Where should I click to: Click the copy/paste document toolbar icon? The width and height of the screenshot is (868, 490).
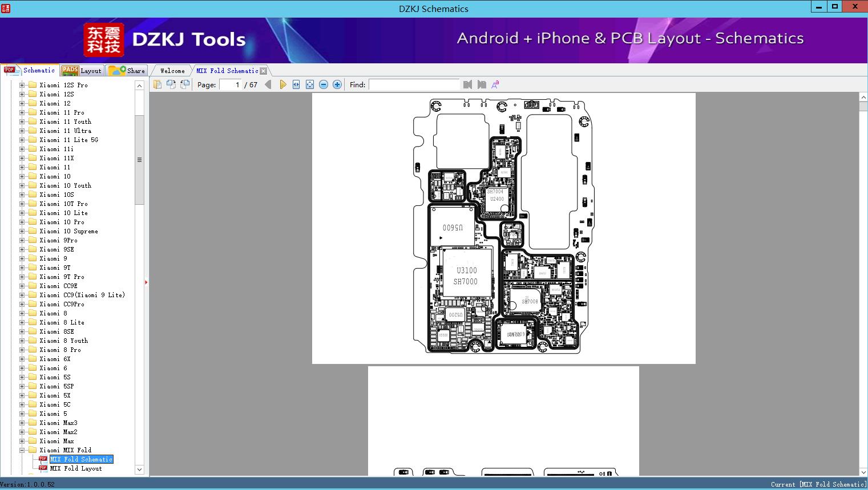(158, 84)
